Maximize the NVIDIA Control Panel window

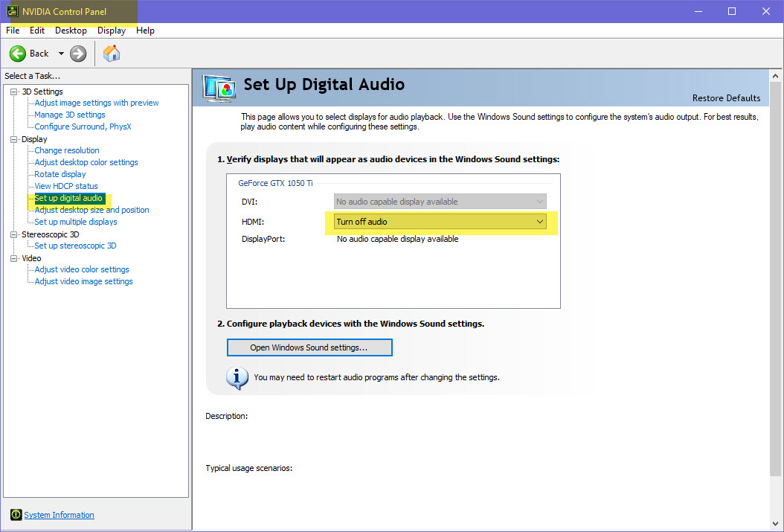click(731, 11)
